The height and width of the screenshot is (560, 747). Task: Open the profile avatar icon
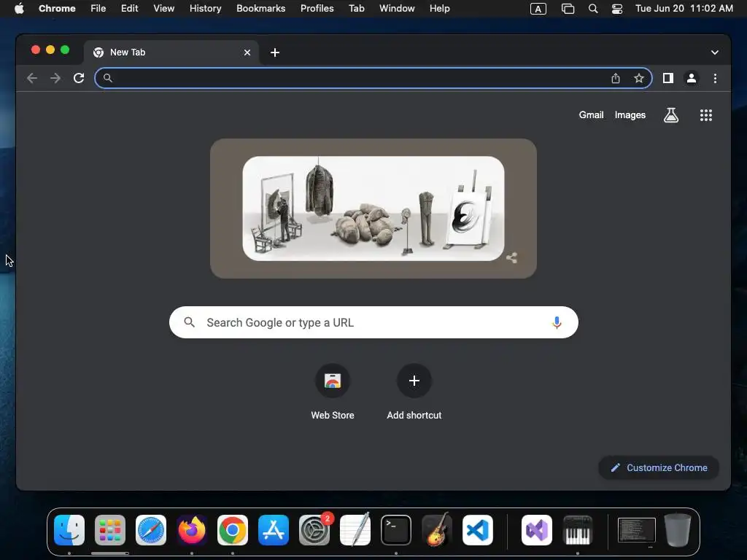click(x=692, y=78)
